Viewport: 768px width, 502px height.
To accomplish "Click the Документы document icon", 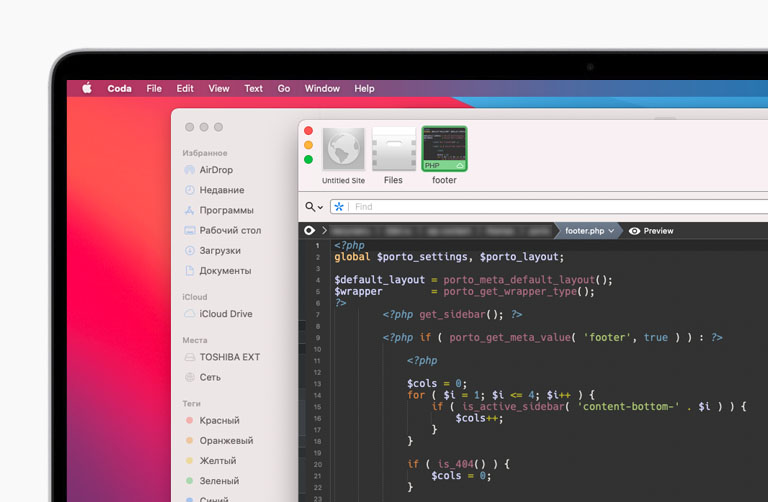I will (x=189, y=270).
